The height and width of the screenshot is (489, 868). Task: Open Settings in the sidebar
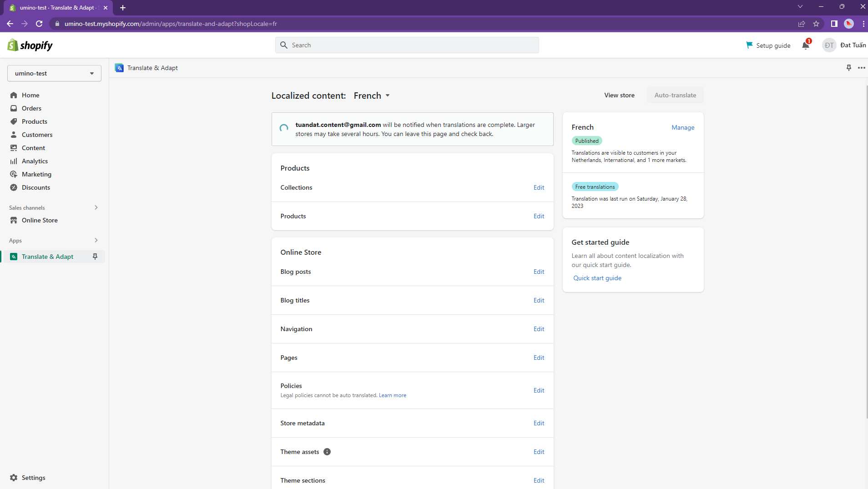coord(33,478)
